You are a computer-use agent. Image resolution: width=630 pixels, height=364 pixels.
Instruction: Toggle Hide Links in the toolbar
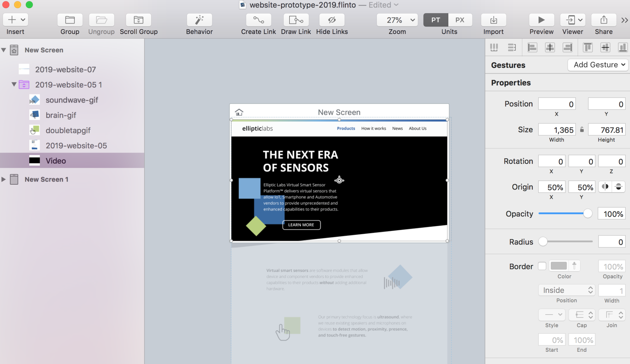pyautogui.click(x=332, y=20)
